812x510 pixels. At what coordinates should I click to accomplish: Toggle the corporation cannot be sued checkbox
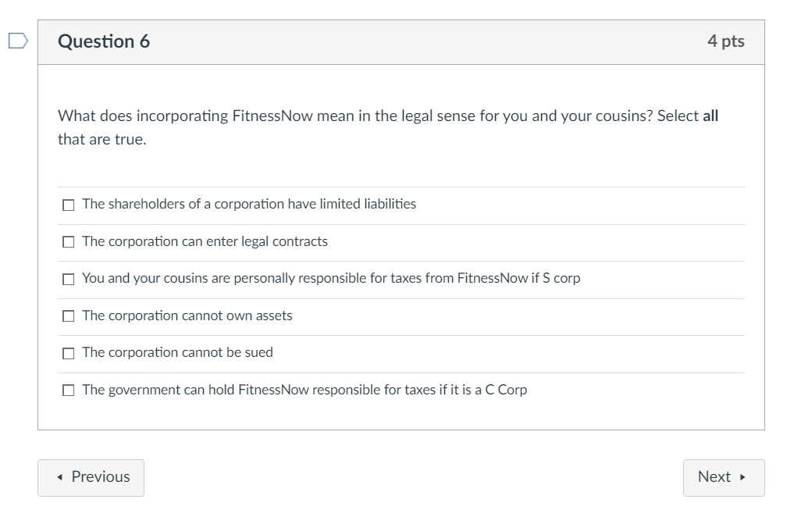(69, 353)
